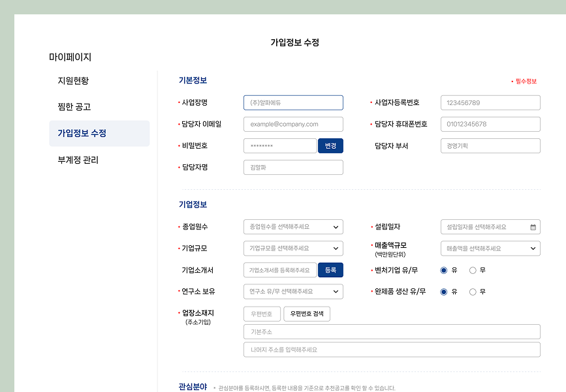Click the 나머지 주소 input field
The image size is (566, 392).
point(392,350)
